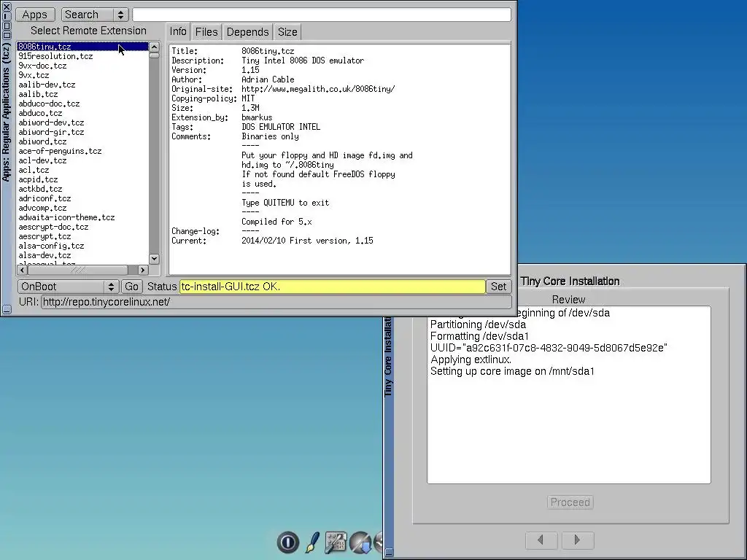This screenshot has height=560, width=747.
Task: Click the 'Applying extlinux.' line in Review
Action: click(471, 359)
